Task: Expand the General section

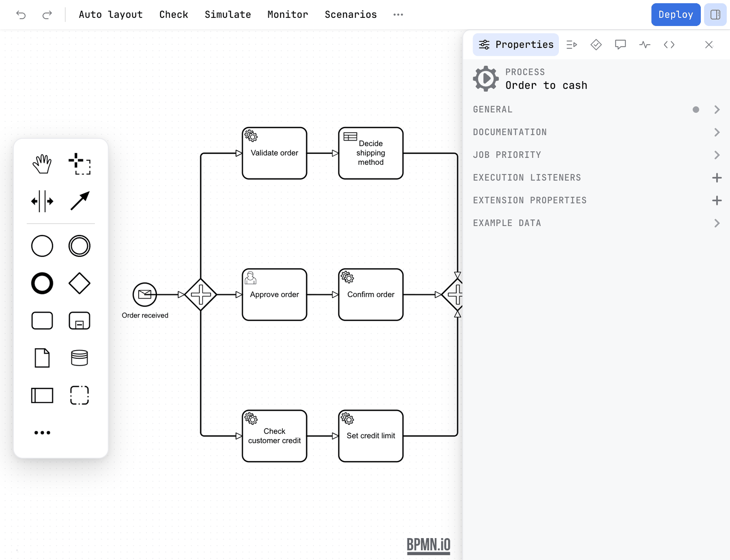Action: (597, 110)
